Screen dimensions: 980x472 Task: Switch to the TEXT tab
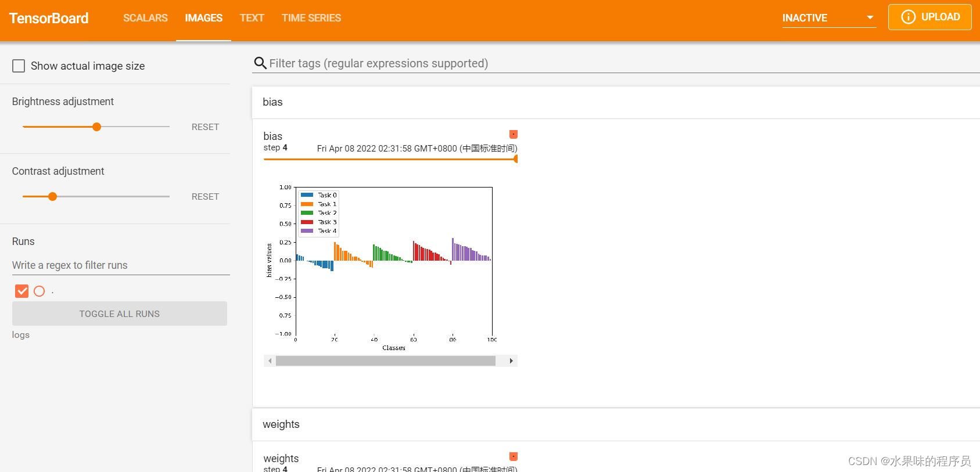point(252,18)
